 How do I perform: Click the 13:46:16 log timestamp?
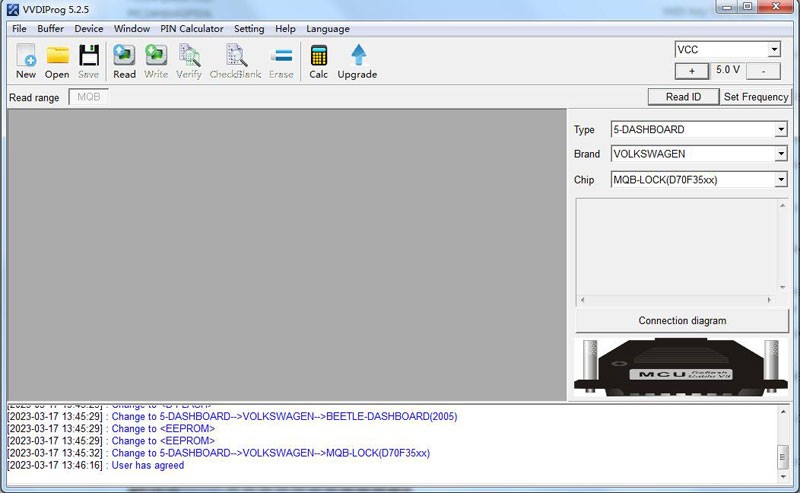coord(55,465)
